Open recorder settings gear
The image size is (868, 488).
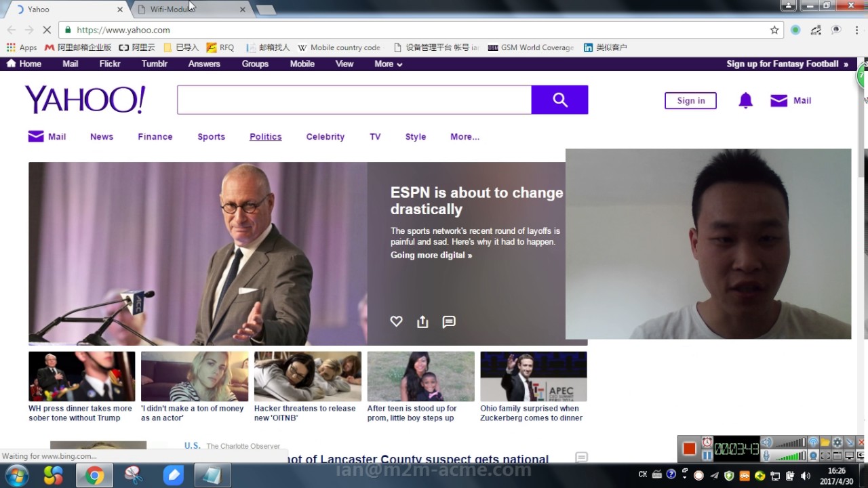(x=837, y=442)
